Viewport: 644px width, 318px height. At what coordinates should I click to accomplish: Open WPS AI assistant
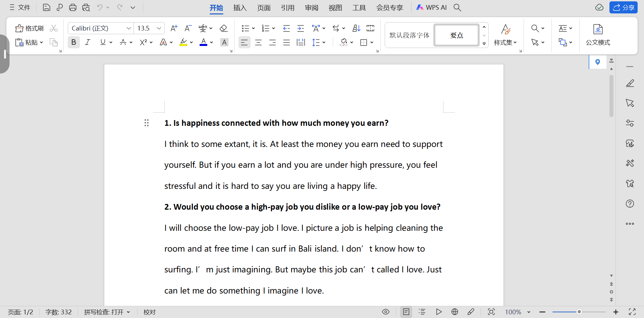(x=431, y=7)
